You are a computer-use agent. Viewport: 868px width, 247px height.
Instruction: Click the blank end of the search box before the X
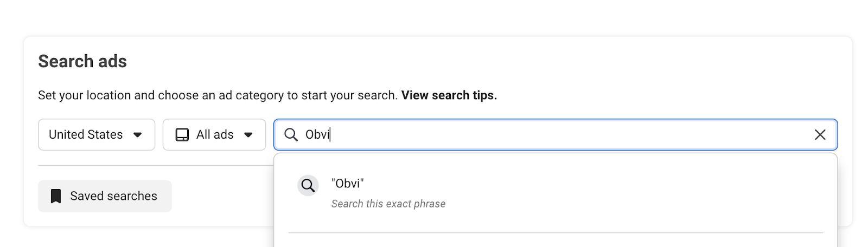pos(570,134)
